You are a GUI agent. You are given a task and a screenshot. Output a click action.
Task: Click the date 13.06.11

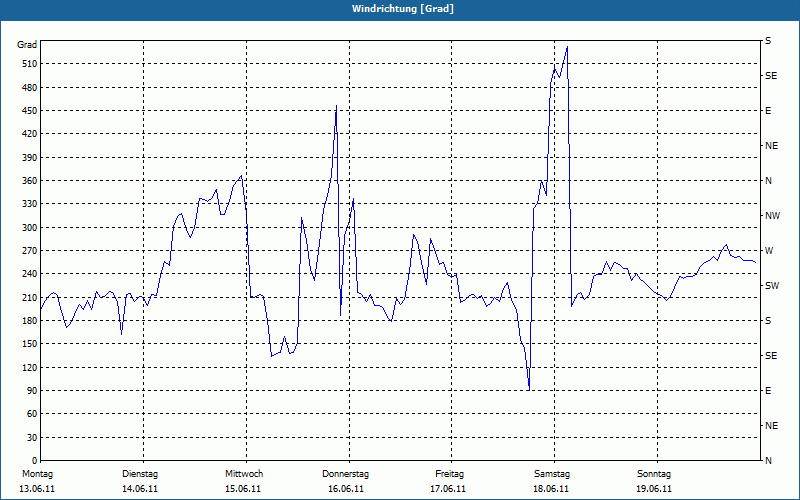point(37,489)
